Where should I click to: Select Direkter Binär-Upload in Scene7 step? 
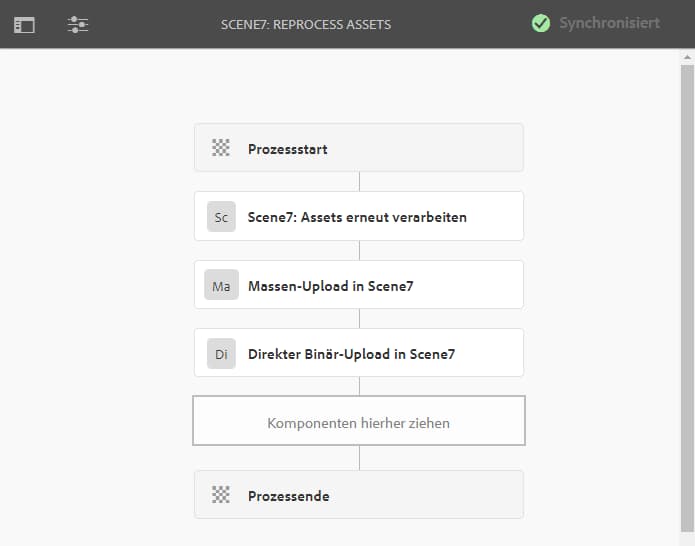[359, 353]
